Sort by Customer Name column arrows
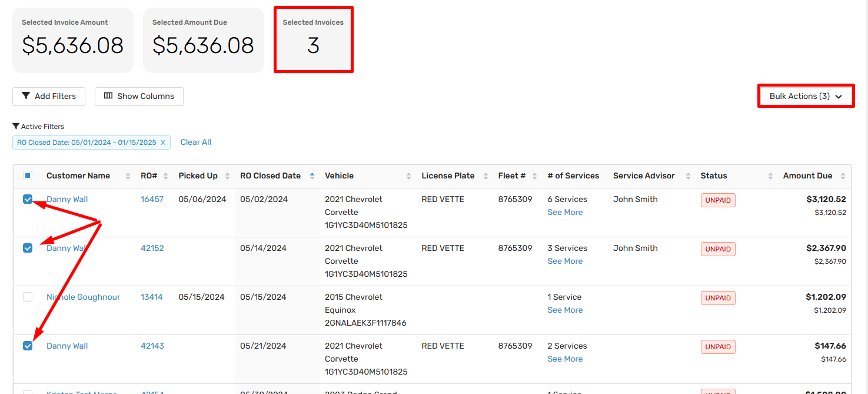 click(x=128, y=176)
